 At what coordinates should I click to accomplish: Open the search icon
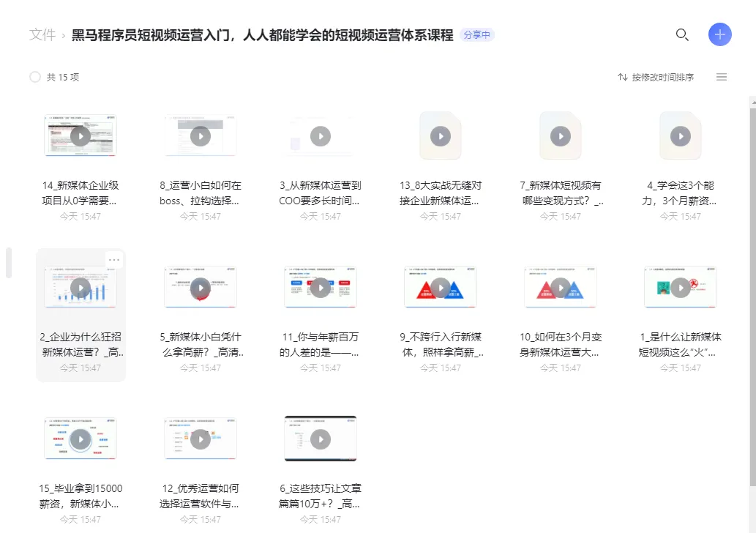coord(682,34)
